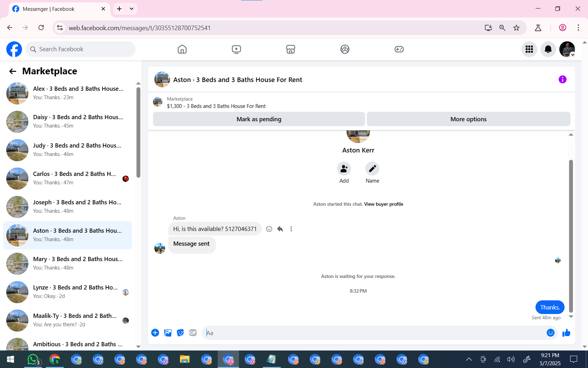The height and width of the screenshot is (368, 588).
Task: Click Mark as pending button
Action: (259, 119)
